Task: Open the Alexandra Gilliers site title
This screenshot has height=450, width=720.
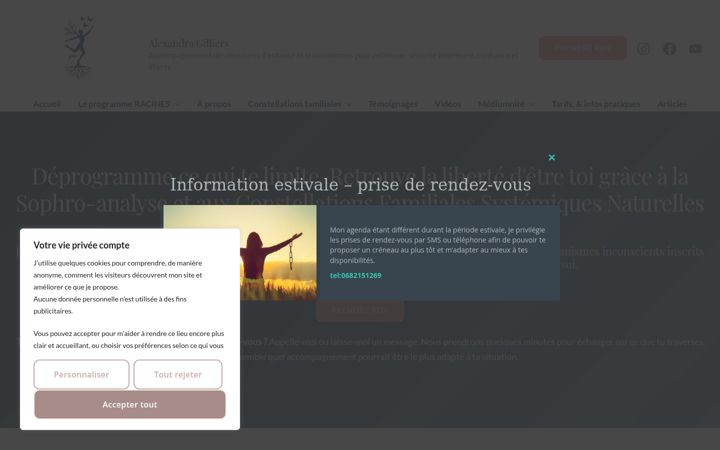Action: [x=188, y=43]
